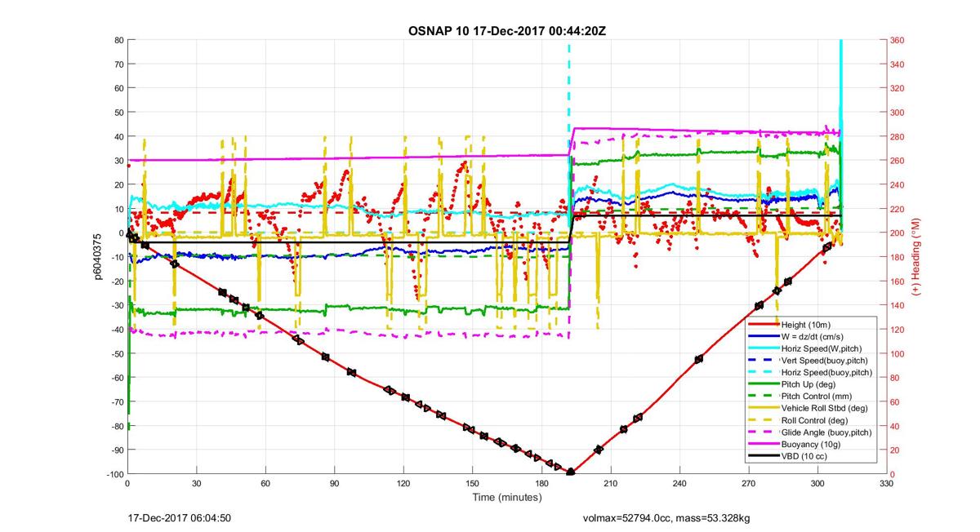The height and width of the screenshot is (532, 980).
Task: Select the "Time (minutes)" x-axis label
Action: point(506,497)
